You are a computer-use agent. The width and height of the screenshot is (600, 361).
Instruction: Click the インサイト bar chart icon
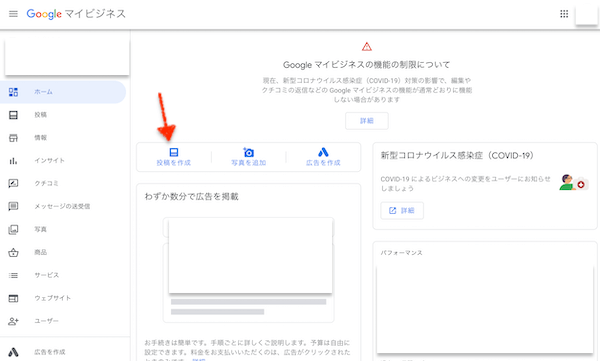13,161
